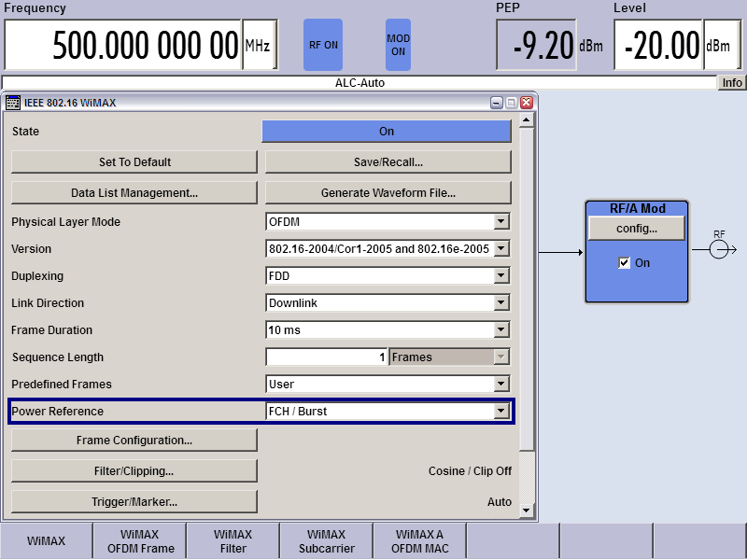
Task: Open the WiMAX Subcarrier softkey
Action: [x=326, y=541]
